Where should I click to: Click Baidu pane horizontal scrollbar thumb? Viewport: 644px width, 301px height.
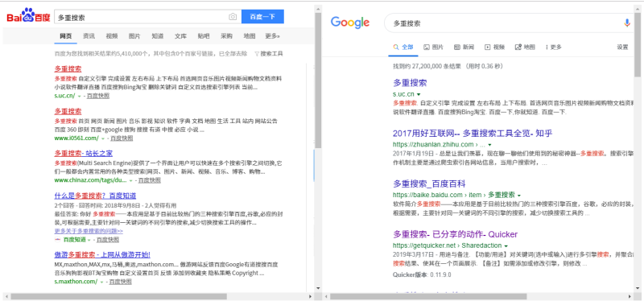(x=118, y=296)
